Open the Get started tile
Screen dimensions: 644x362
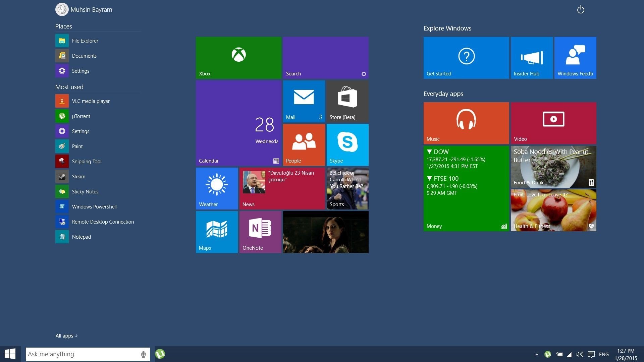(466, 58)
